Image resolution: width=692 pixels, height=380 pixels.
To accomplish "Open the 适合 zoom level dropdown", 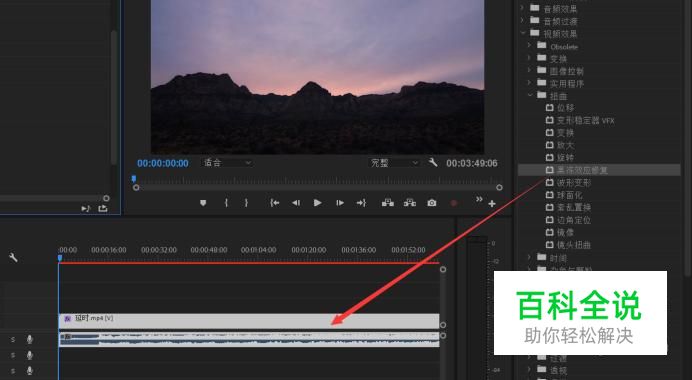I will tap(227, 163).
